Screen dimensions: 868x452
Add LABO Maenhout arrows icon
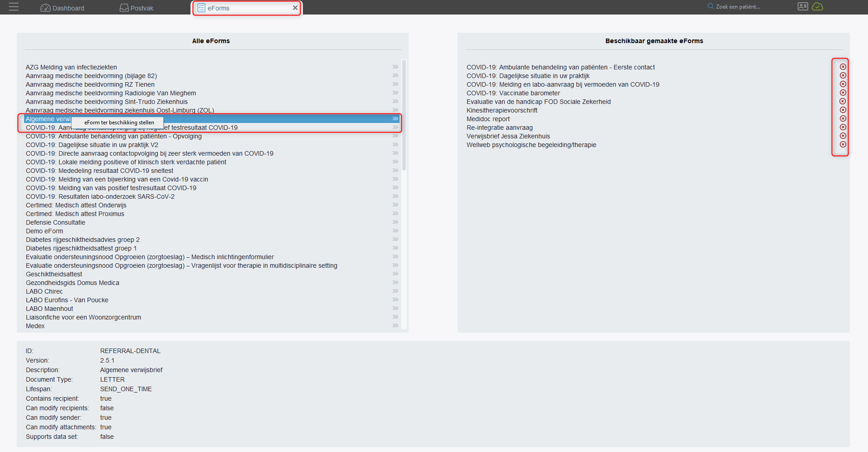(395, 308)
